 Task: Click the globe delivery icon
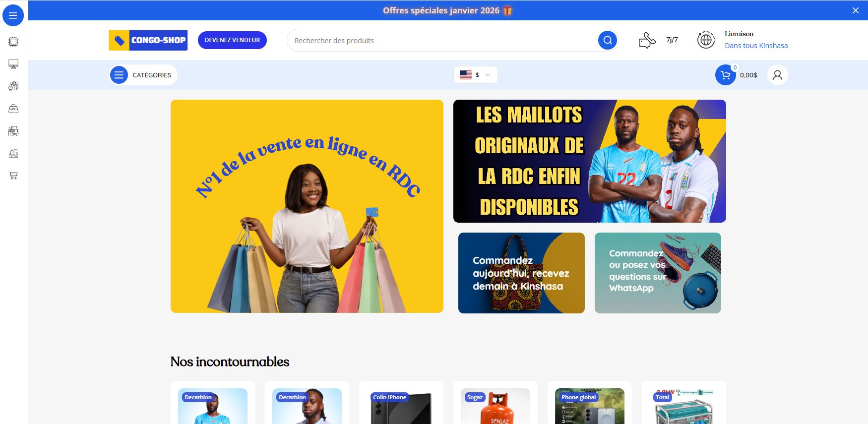(x=706, y=40)
